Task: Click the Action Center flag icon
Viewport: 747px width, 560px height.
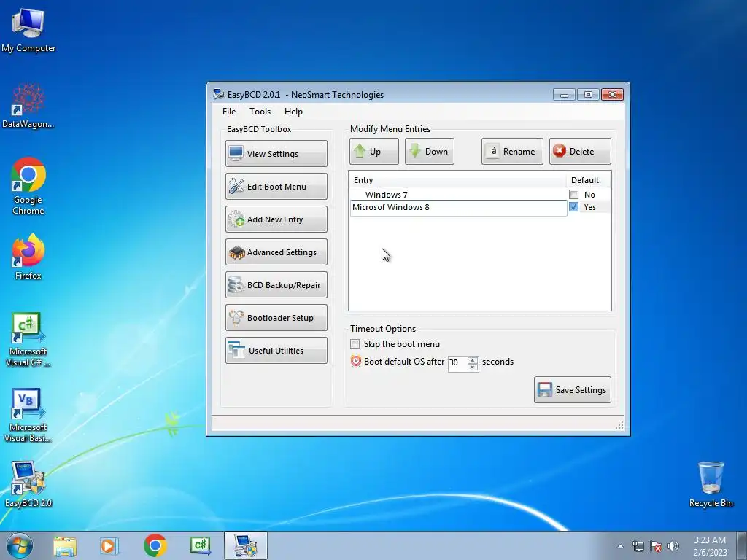Action: pos(656,546)
